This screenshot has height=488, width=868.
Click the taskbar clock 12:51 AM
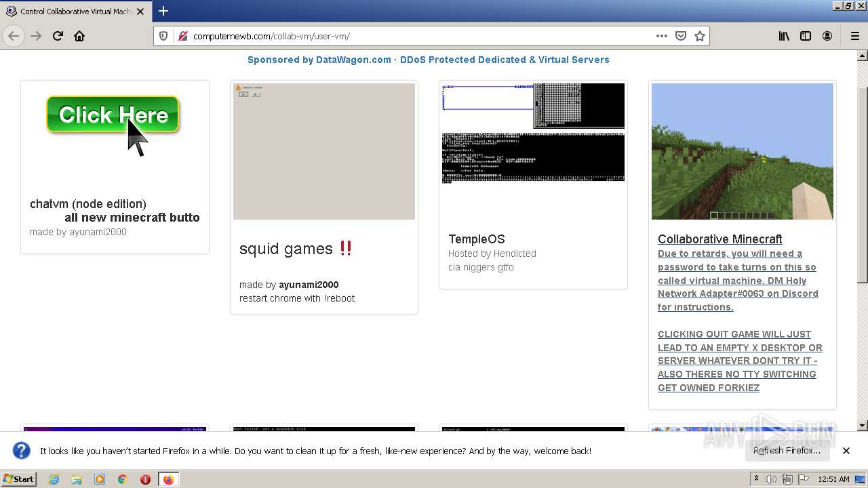point(833,479)
